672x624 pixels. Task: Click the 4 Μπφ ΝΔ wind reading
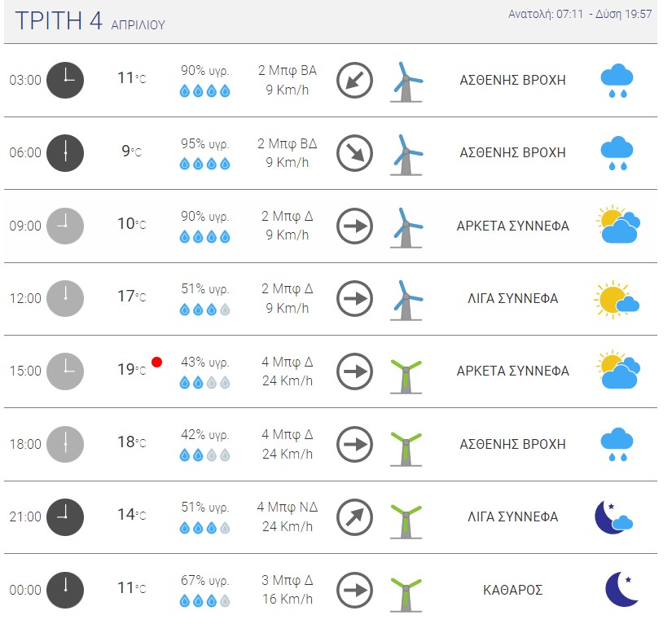[288, 507]
